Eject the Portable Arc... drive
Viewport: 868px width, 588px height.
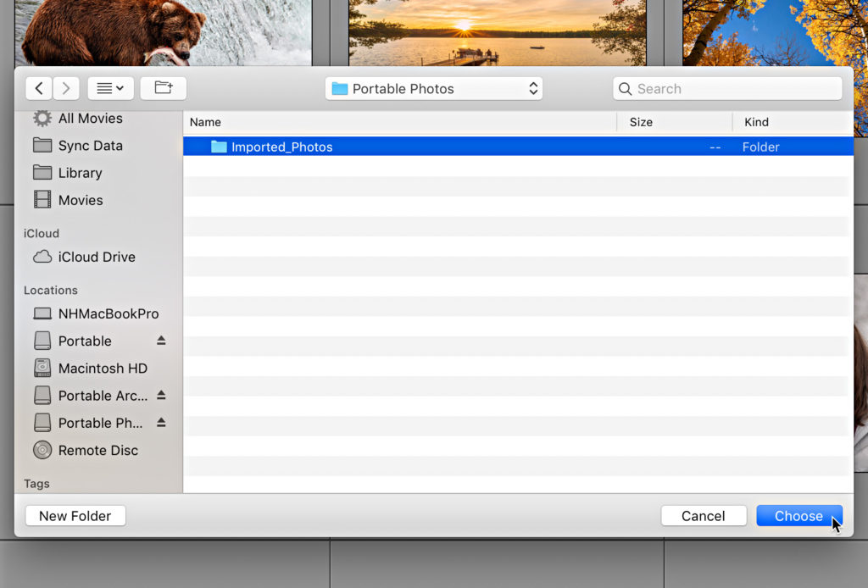161,396
